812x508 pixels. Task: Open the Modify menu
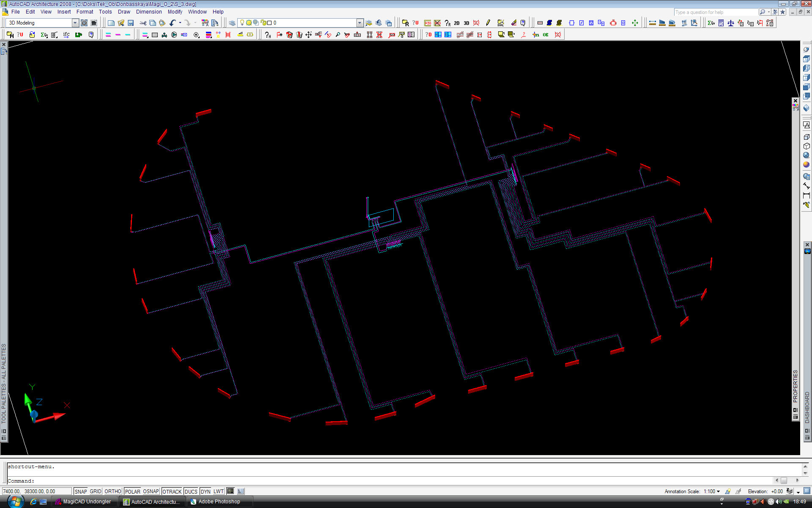click(175, 12)
